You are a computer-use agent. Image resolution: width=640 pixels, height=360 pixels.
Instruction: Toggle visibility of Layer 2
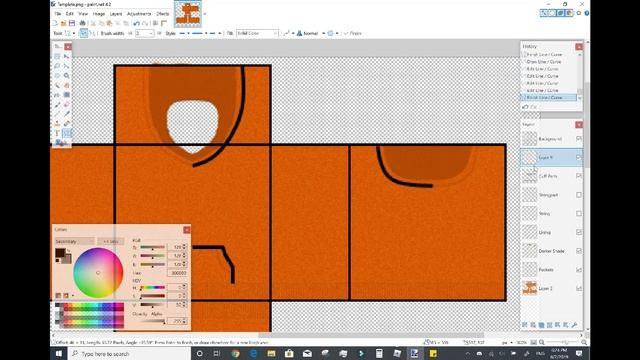click(x=579, y=288)
